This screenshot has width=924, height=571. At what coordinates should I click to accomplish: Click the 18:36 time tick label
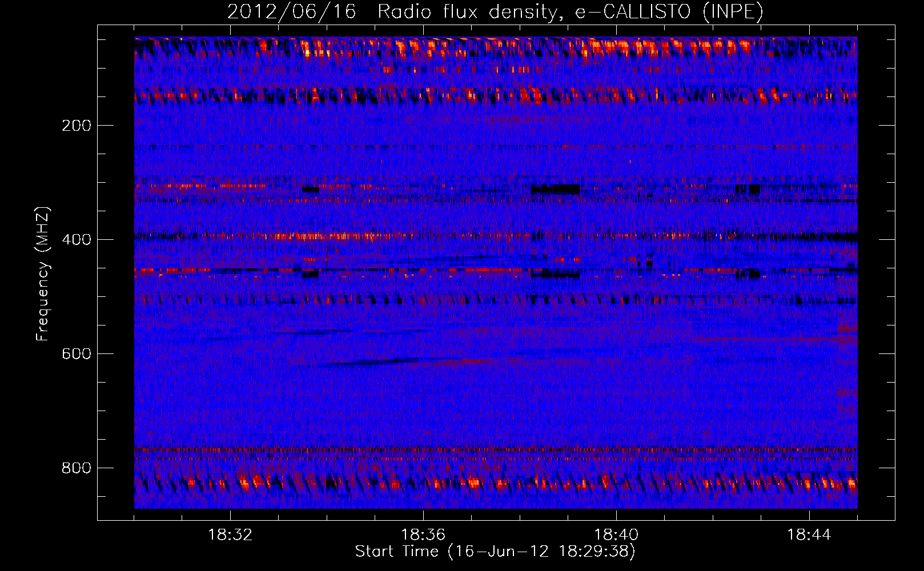423,535
